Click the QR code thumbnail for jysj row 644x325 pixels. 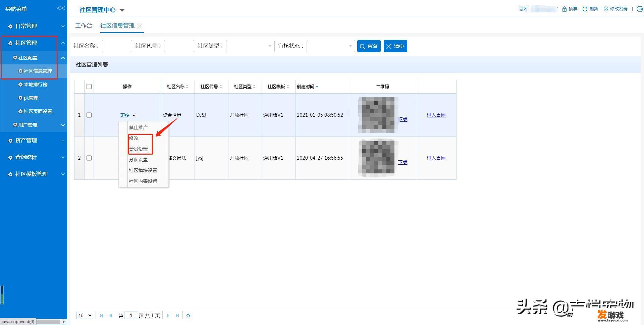pyautogui.click(x=378, y=158)
